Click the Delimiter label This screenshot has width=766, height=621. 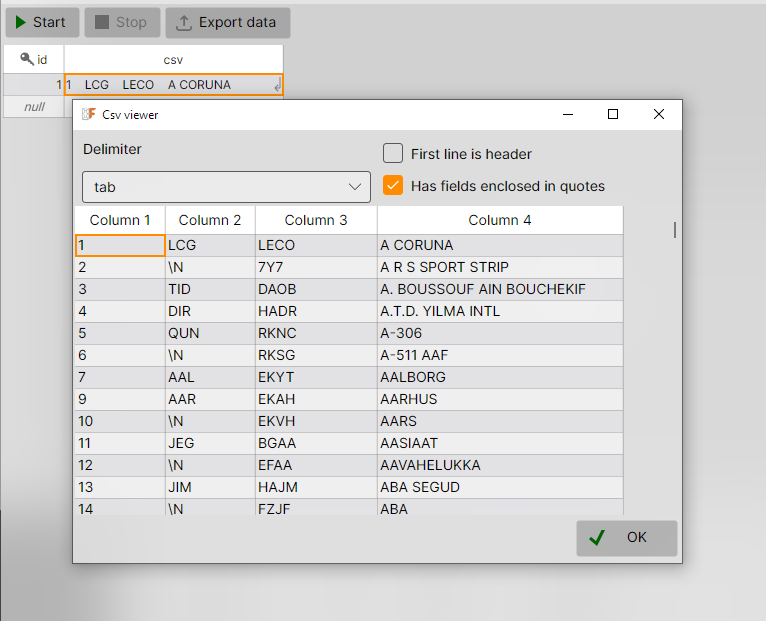pos(112,149)
